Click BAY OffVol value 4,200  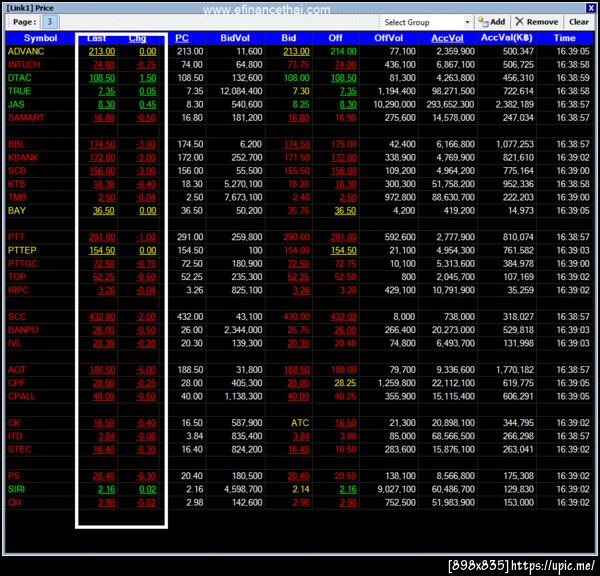tap(404, 210)
